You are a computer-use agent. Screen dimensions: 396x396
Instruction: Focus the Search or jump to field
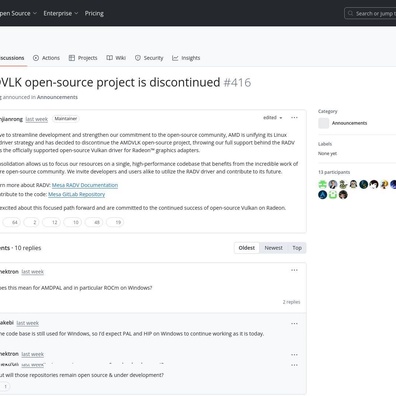370,13
